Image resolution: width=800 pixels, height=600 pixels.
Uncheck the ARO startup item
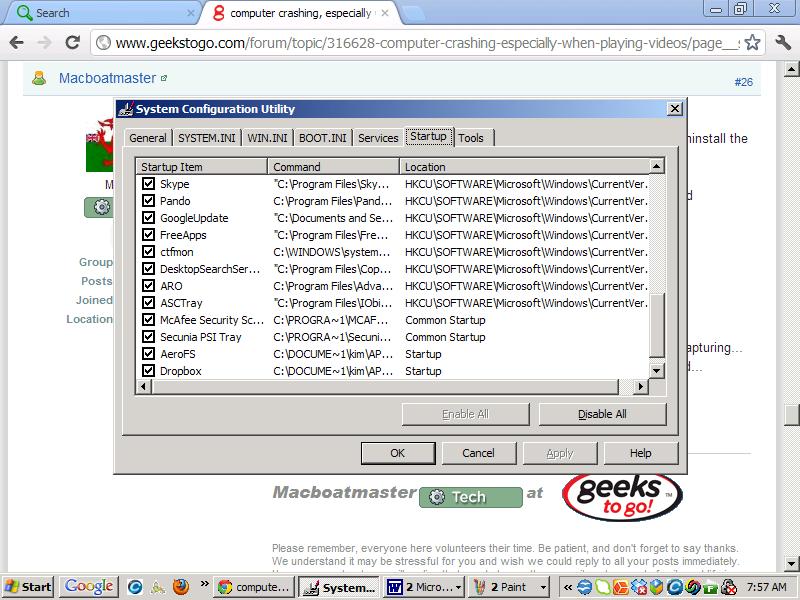(148, 286)
